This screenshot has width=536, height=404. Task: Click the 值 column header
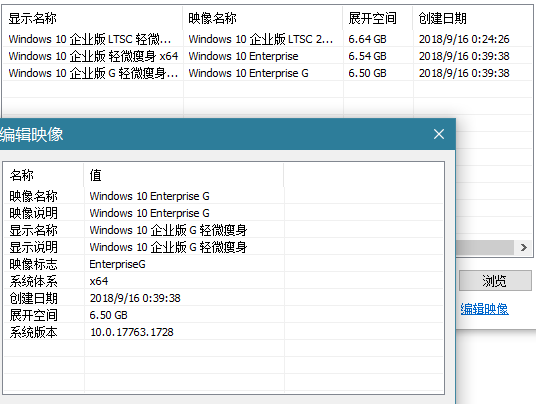click(184, 175)
